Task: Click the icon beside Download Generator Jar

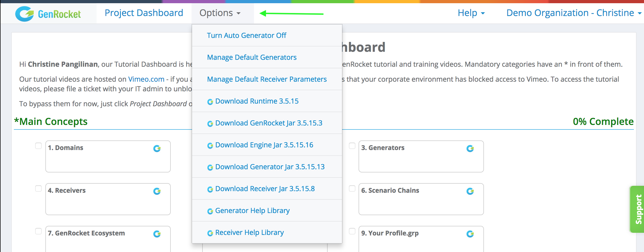Action: [x=210, y=167]
